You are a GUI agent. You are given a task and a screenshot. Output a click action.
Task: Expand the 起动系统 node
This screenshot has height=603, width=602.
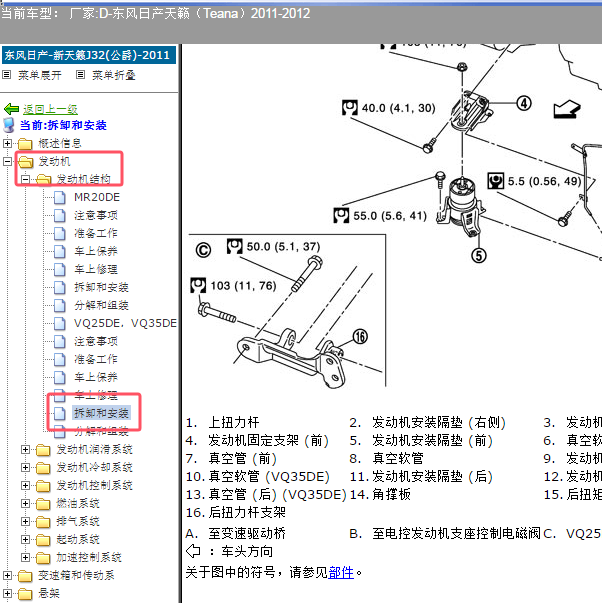point(25,539)
